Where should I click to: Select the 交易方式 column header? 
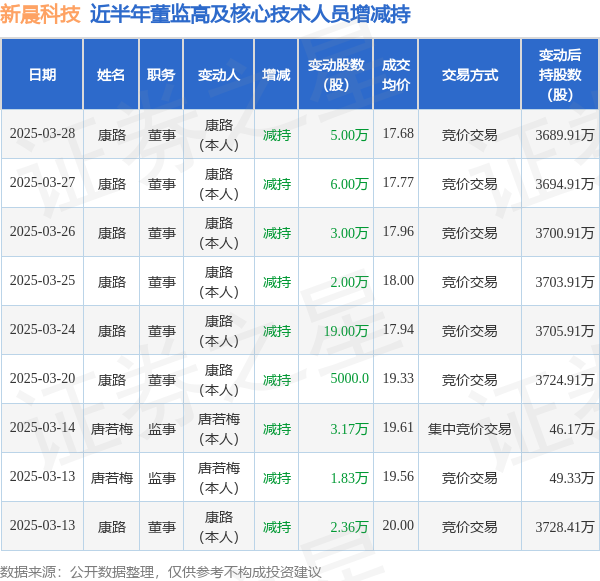(470, 75)
